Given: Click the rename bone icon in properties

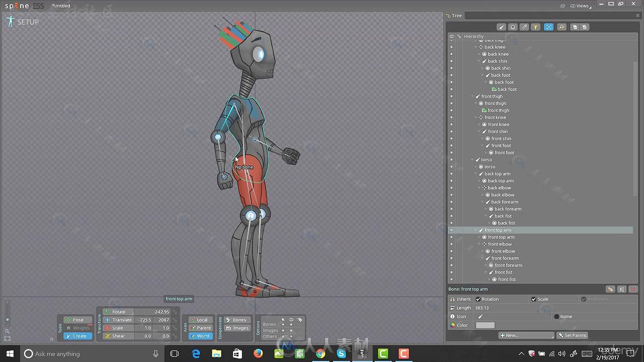Looking at the screenshot, I should click(622, 289).
